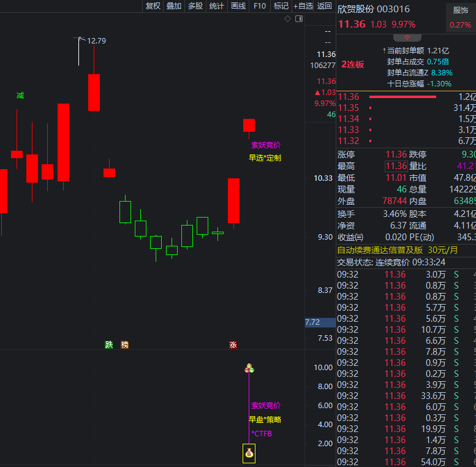Click the three colored balls icon
476x467 pixels.
coord(249,368)
